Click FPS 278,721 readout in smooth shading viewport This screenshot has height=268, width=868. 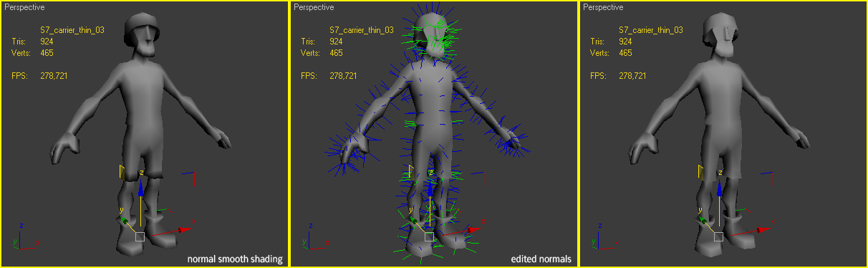40,75
